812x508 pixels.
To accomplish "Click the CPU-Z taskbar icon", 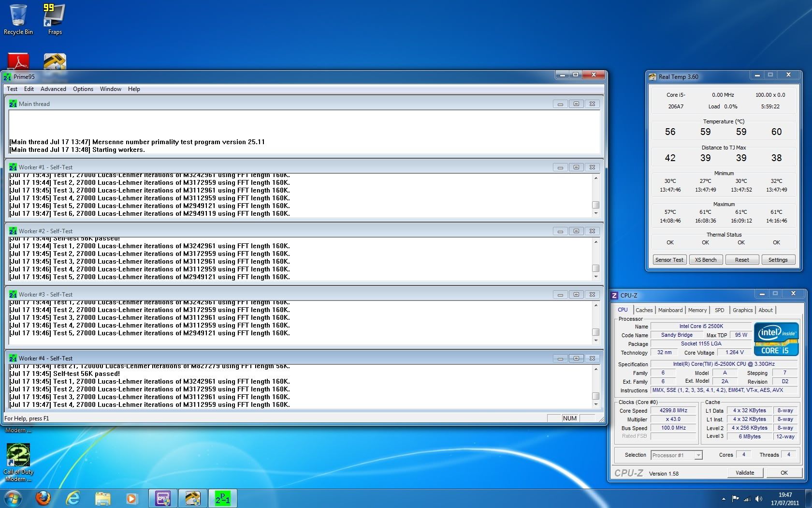I will [163, 498].
